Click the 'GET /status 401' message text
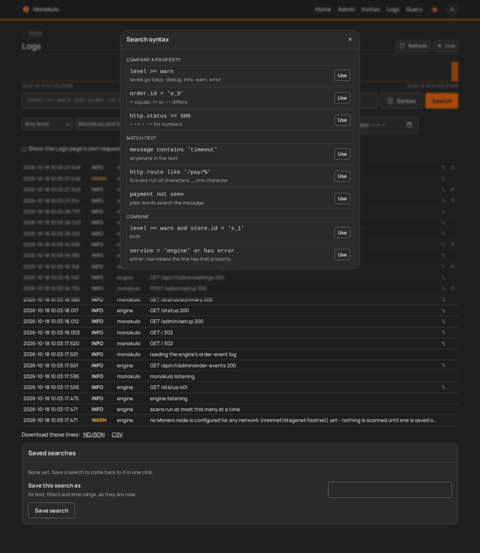The image size is (480, 553). point(168,387)
